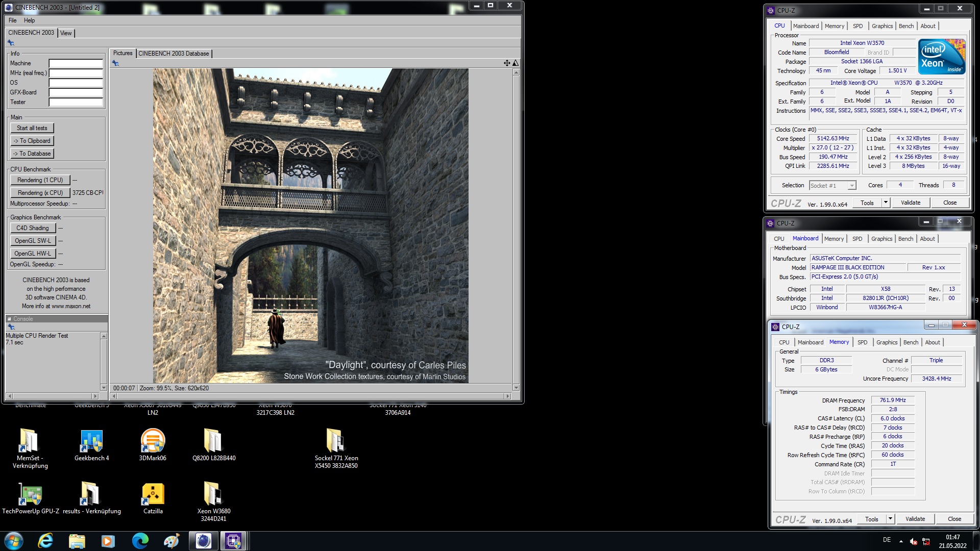Image resolution: width=980 pixels, height=551 pixels.
Task: Click the taskbar clock showing 01:47
Action: tap(952, 541)
